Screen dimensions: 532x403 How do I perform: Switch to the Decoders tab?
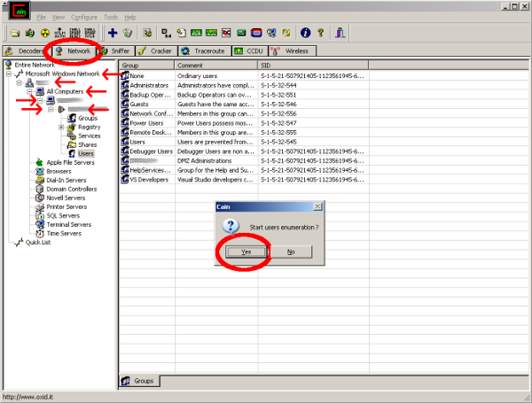coord(27,51)
